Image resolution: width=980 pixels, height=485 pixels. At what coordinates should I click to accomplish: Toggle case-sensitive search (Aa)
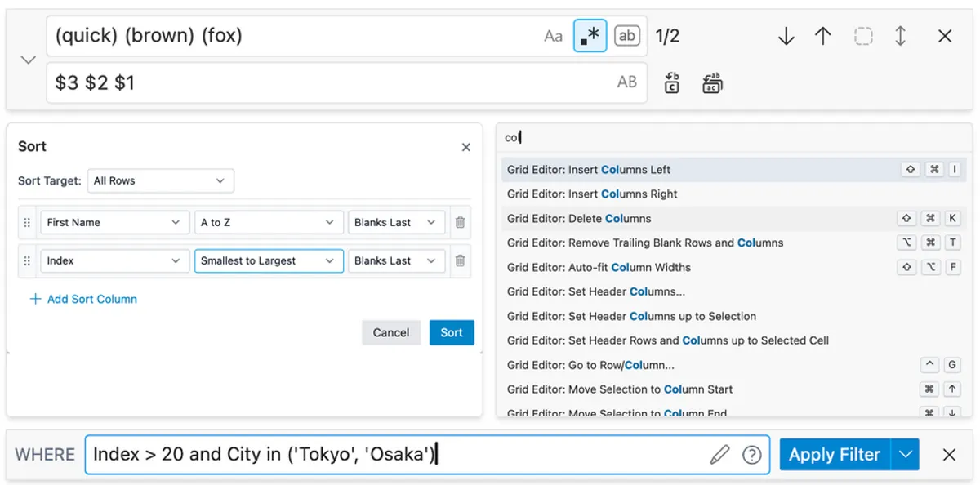[x=553, y=35]
